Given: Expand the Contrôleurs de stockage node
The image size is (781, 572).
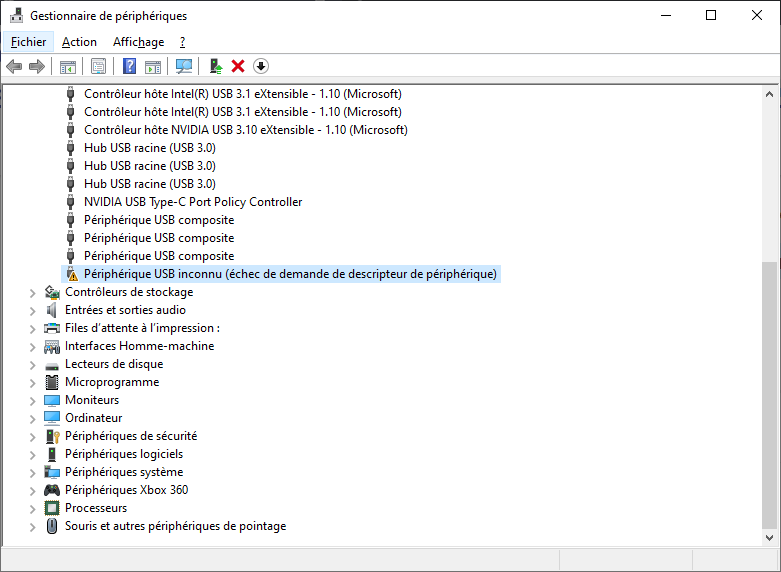Looking at the screenshot, I should pos(33,293).
